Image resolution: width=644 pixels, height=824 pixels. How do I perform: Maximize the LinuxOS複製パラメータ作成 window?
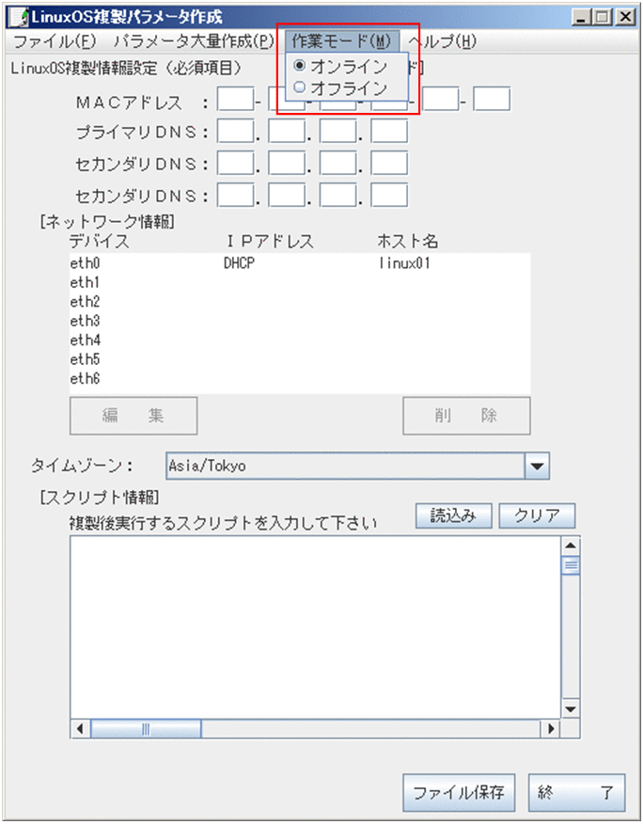[603, 17]
